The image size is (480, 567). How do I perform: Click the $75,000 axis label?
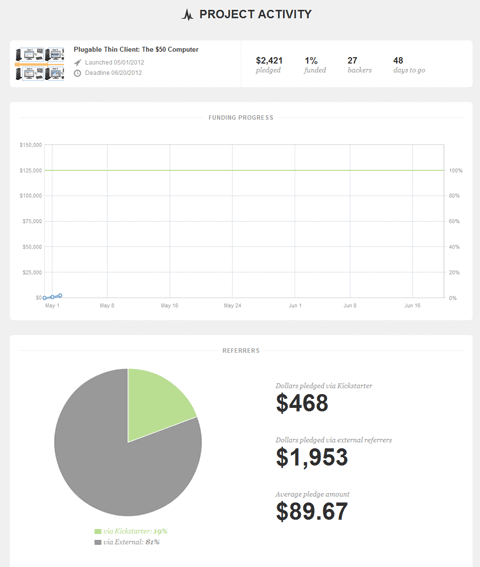coord(32,221)
